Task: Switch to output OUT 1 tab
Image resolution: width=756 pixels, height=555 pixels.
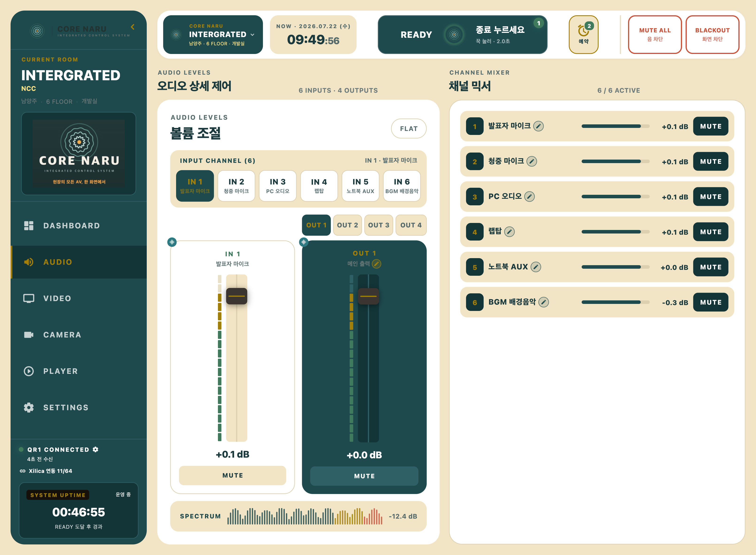Action: point(316,225)
